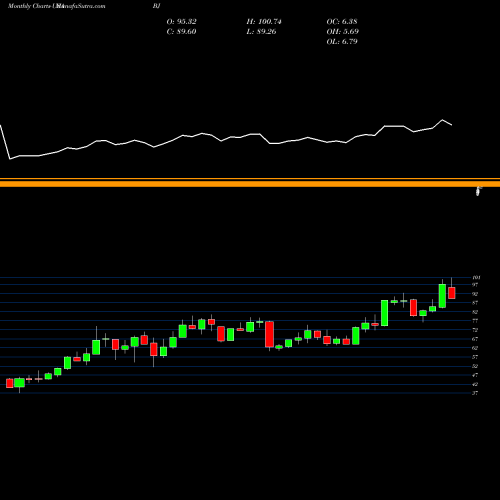Click the OC: 6.38 reading
Viewport: 500px width, 500px height.
pos(342,22)
